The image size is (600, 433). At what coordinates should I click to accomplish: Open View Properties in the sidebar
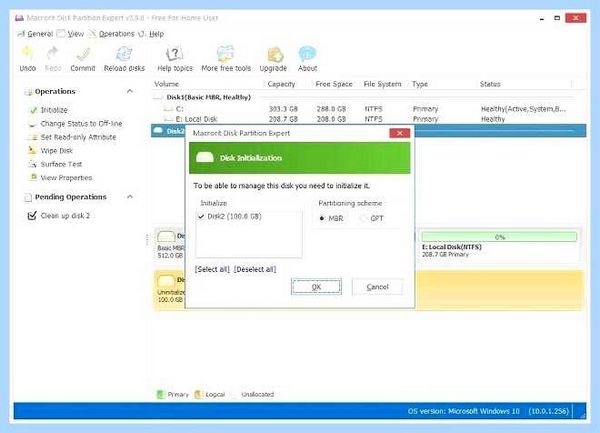(66, 178)
